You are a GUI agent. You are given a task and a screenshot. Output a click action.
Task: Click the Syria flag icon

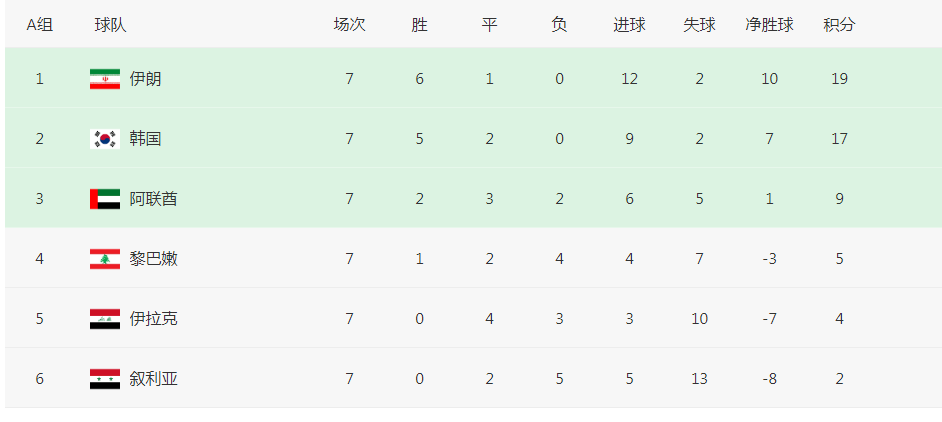coord(104,379)
